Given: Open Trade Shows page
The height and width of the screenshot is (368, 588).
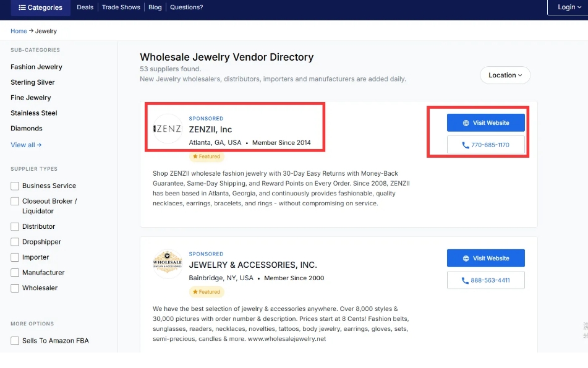Looking at the screenshot, I should tap(121, 7).
